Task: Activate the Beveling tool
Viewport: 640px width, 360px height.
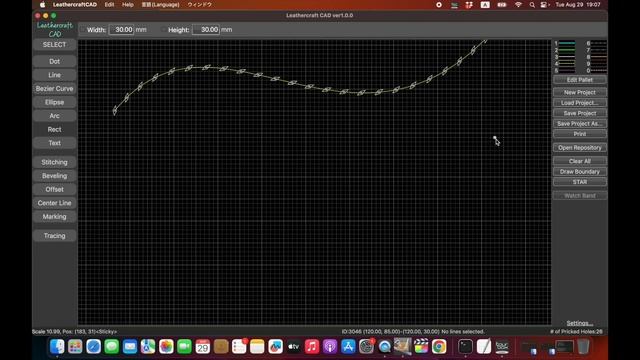Action: [54, 176]
